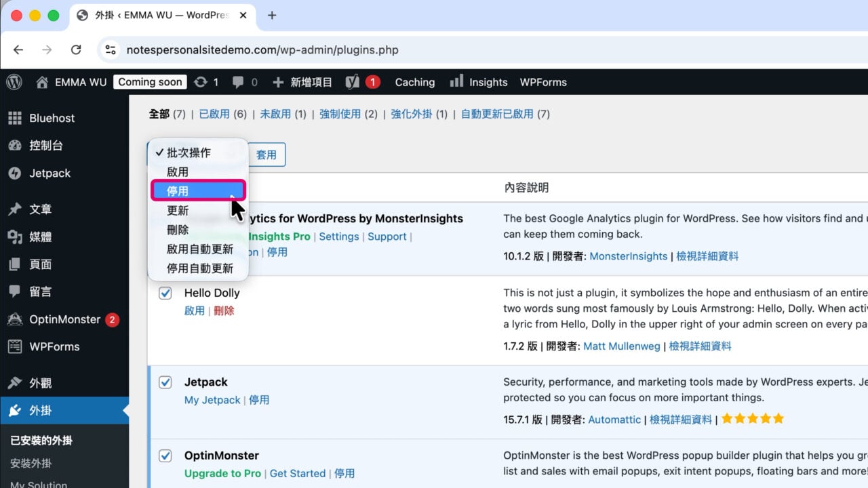Show 全部 plugins filter
868x488 pixels.
pos(159,114)
